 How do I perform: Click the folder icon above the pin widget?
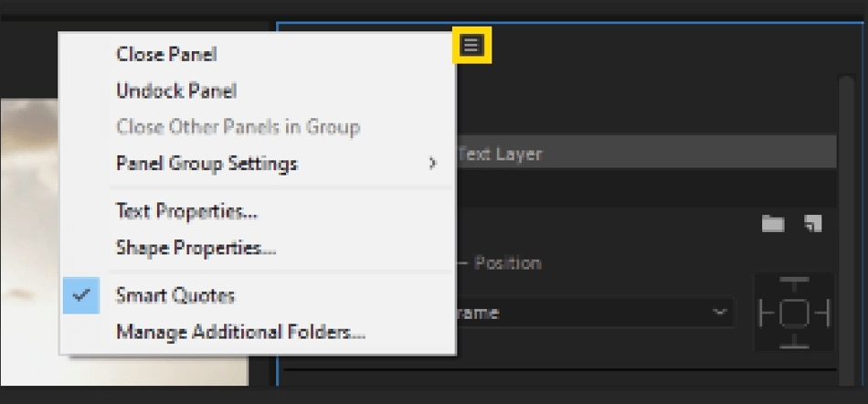773,224
